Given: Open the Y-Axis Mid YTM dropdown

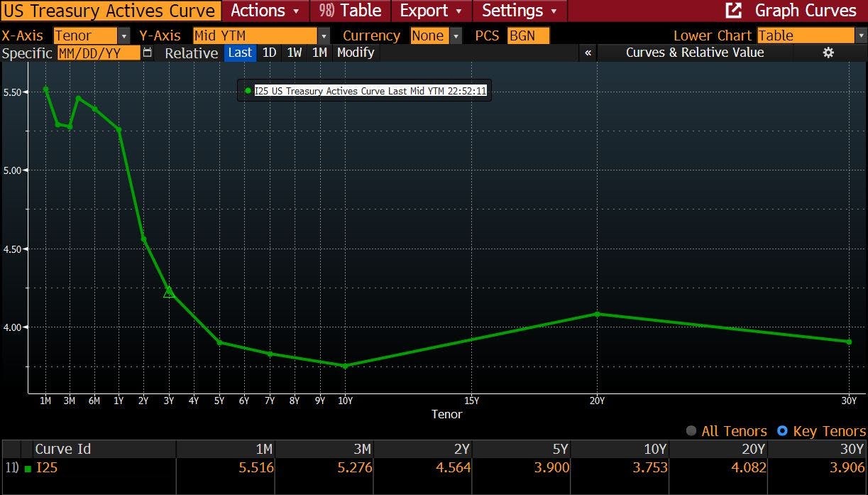Looking at the screenshot, I should (x=324, y=36).
